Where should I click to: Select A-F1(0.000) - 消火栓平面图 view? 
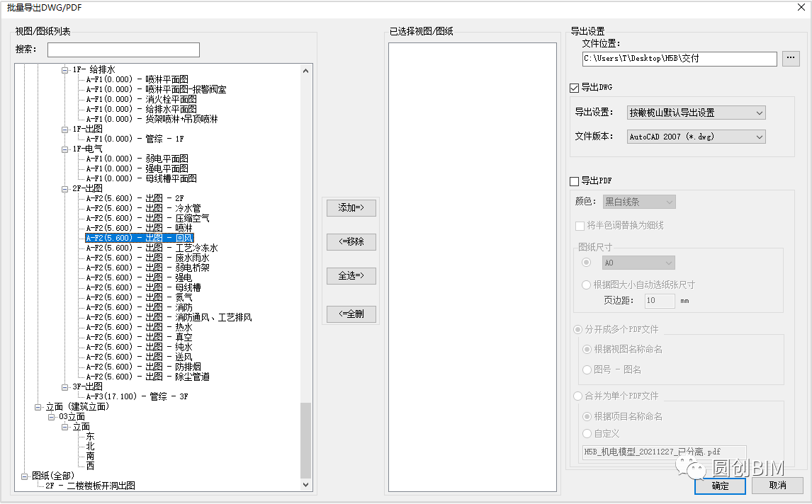[x=142, y=99]
